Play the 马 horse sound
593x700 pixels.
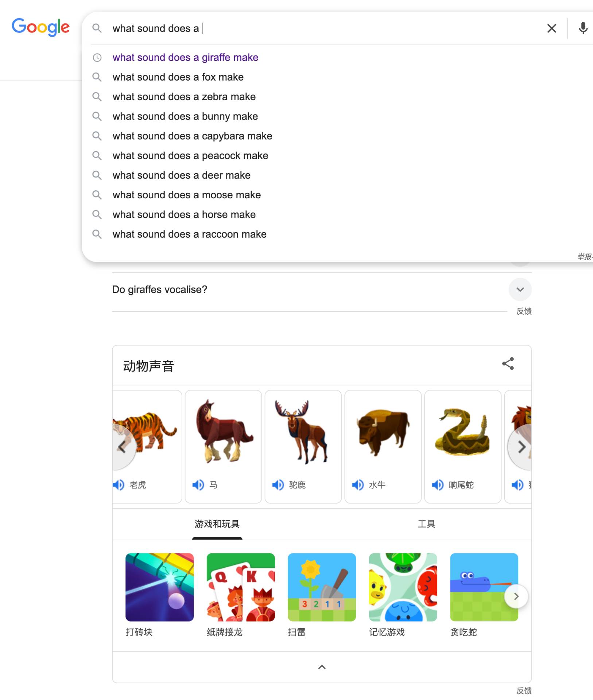(198, 485)
